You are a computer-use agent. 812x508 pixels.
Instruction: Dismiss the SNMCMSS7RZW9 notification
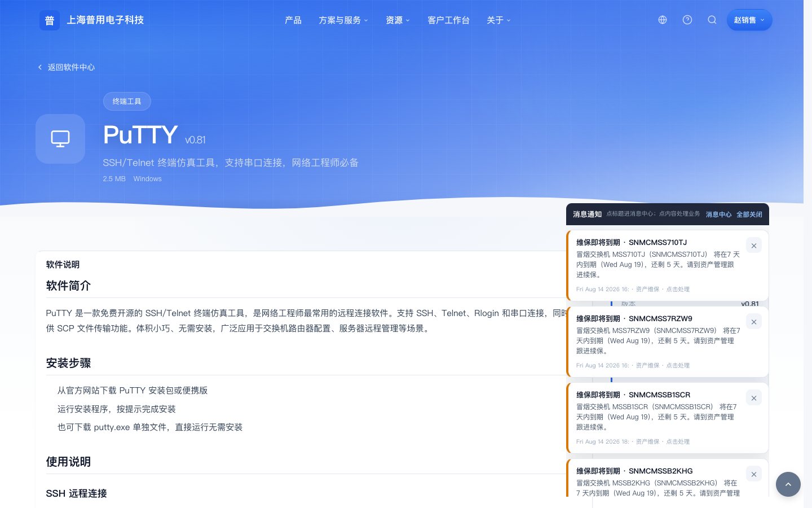tap(754, 322)
